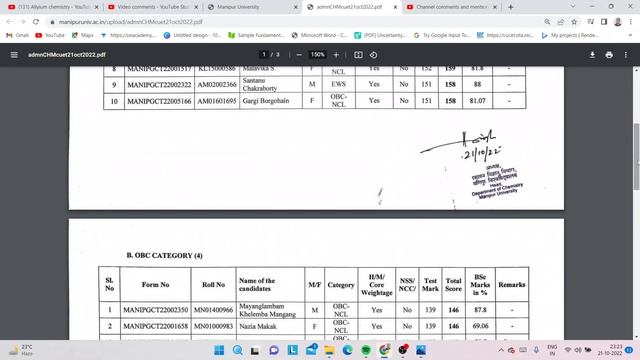Open Chrome side panel
This screenshot has height=360, width=640.
(x=604, y=22)
